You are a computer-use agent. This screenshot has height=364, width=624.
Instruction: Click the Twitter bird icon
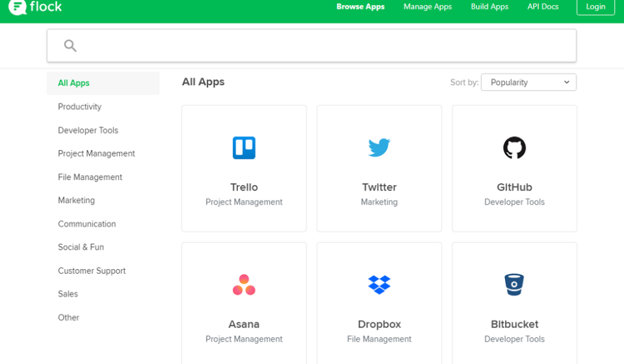[379, 148]
